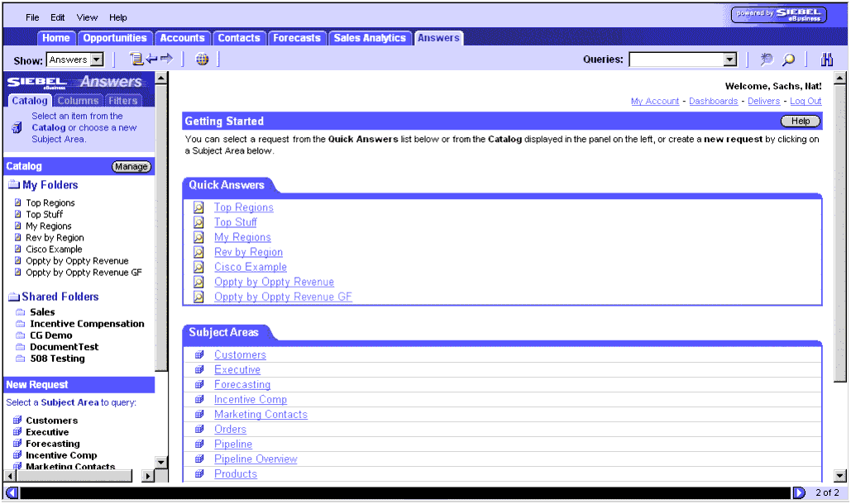The image size is (851, 504).
Task: Click the Customers cube icon under New Request
Action: click(x=17, y=420)
